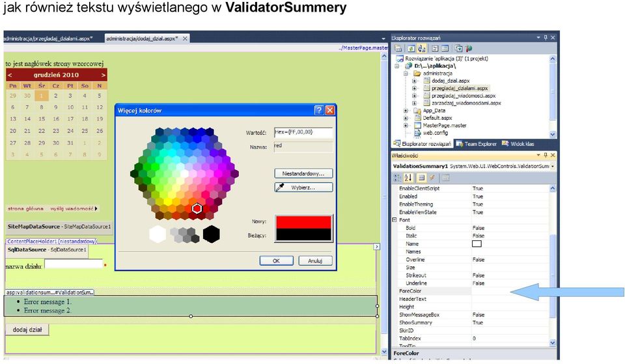
Task: Pin the Eksplorator rozwiązań panel
Action: [546, 38]
